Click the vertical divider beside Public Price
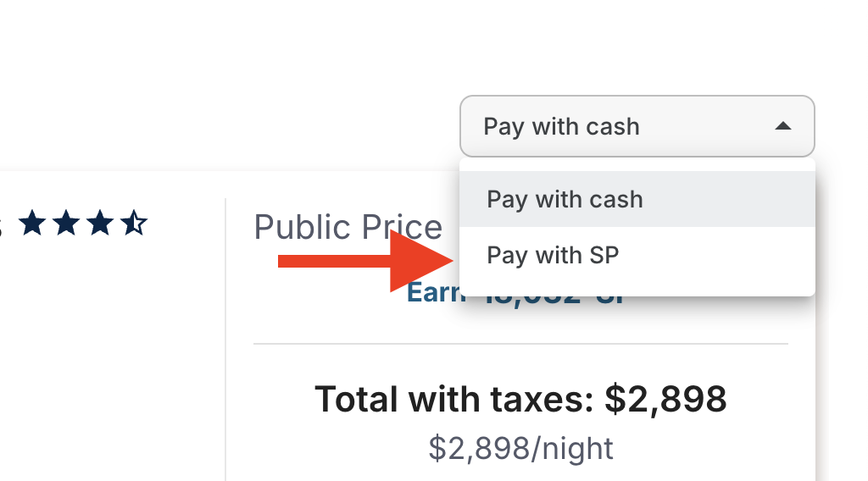The width and height of the screenshot is (868, 481). [225, 340]
